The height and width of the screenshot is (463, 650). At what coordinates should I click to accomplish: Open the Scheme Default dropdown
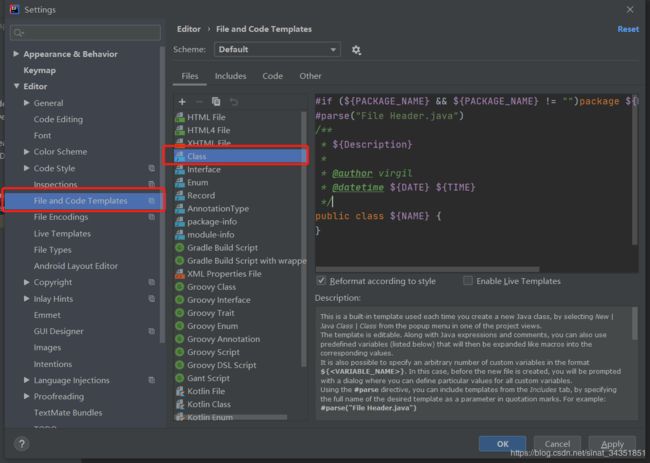(277, 50)
